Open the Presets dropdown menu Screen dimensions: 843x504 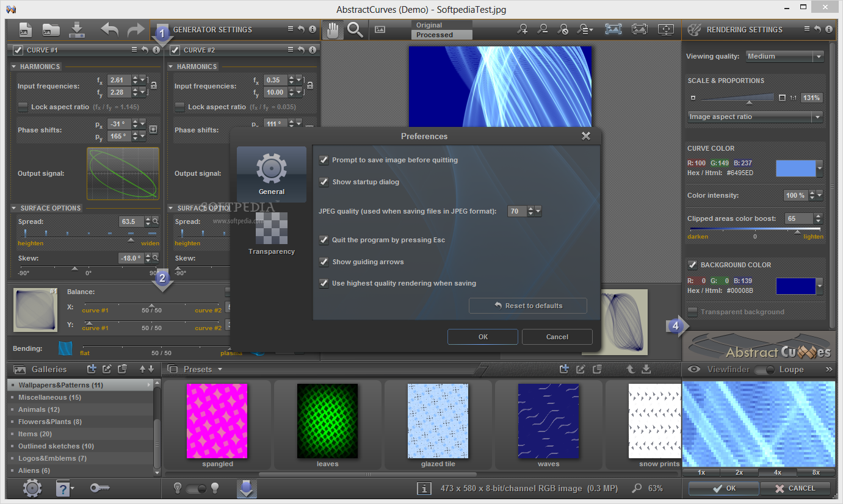pos(220,370)
